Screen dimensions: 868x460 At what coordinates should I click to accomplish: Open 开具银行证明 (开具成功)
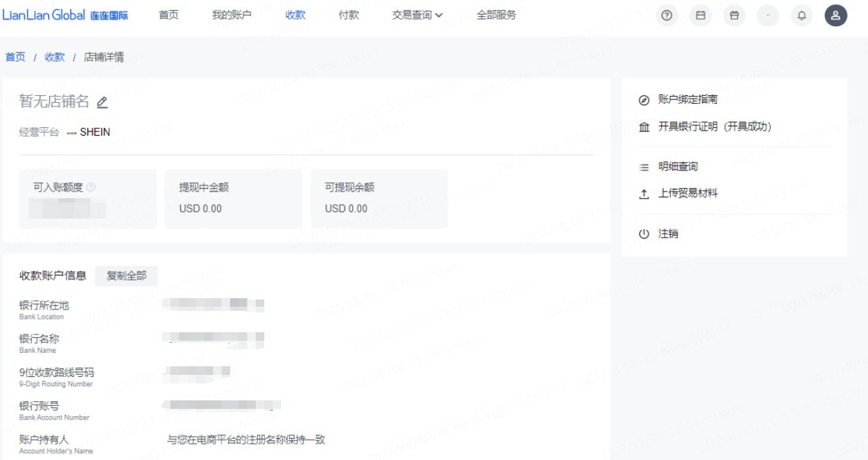(x=715, y=127)
